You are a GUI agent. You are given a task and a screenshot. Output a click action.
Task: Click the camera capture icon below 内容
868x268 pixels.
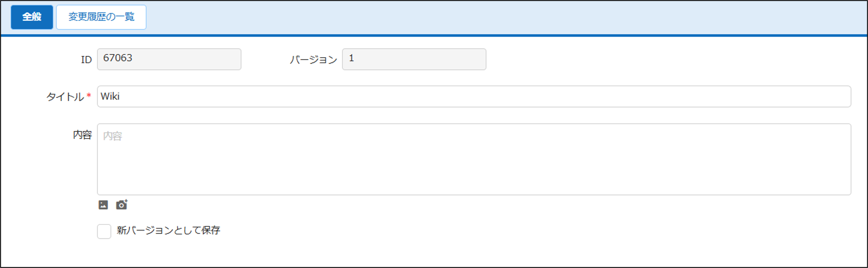click(122, 205)
